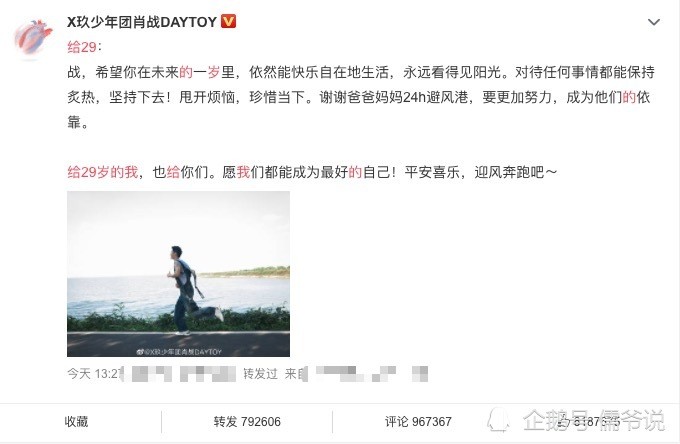Click the red 给29 highlighted heading
680x444 pixels.
coord(82,47)
